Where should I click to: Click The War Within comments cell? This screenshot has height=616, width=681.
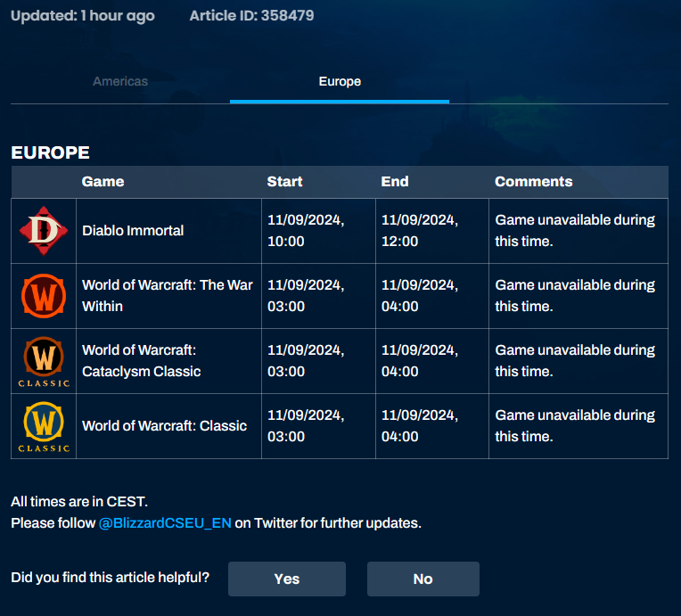[578, 296]
